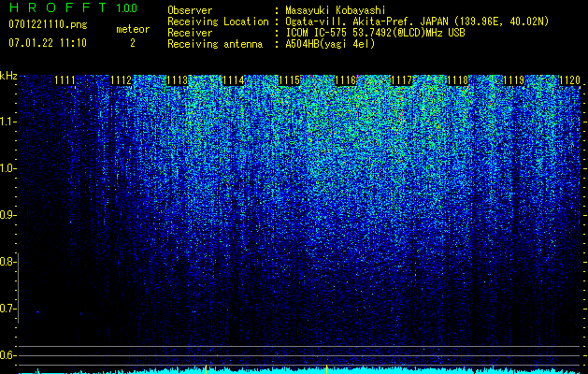This screenshot has height=374, width=588.
Task: Click the 1.1 frequency axis label
Action: pyautogui.click(x=7, y=122)
